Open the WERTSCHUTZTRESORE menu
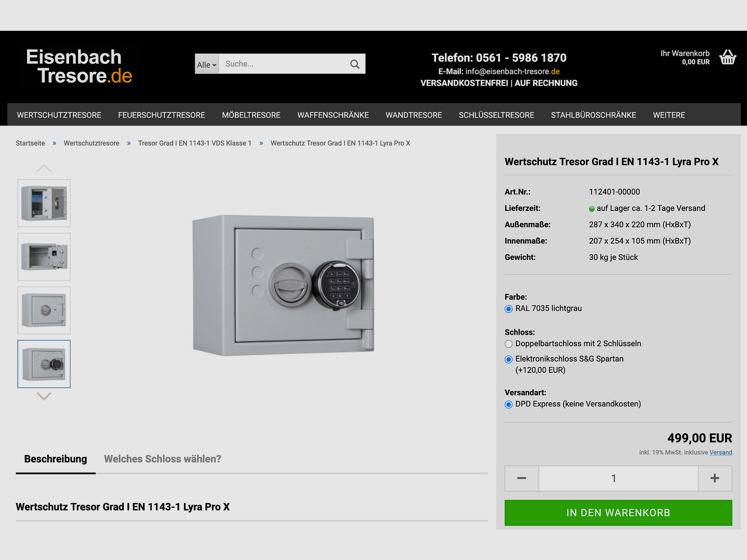747x560 pixels. (x=59, y=115)
